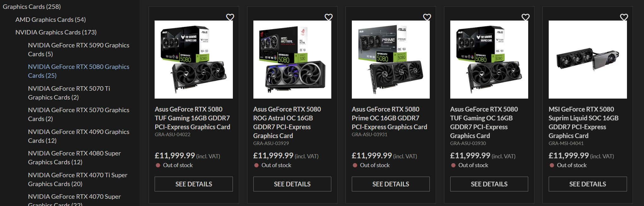This screenshot has width=644, height=206.
Task: Open NVIDIA Graphics Cards (173) category
Action: (56, 32)
